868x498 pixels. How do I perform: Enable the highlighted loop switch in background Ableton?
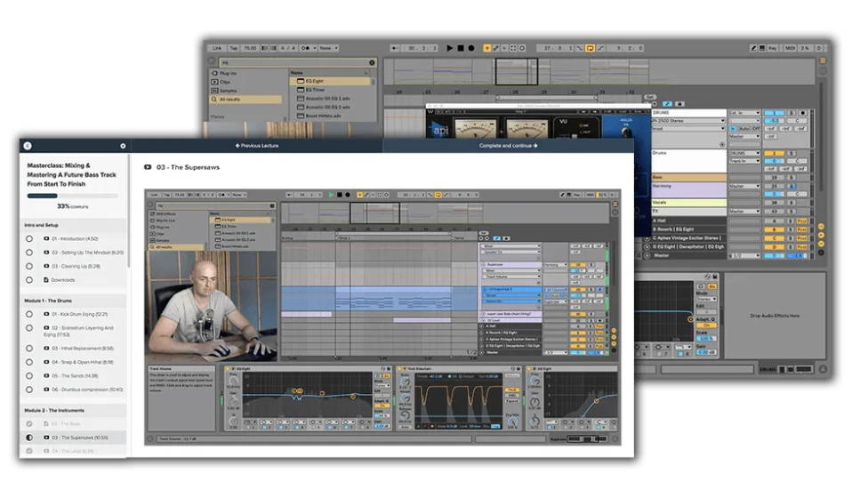tap(591, 48)
